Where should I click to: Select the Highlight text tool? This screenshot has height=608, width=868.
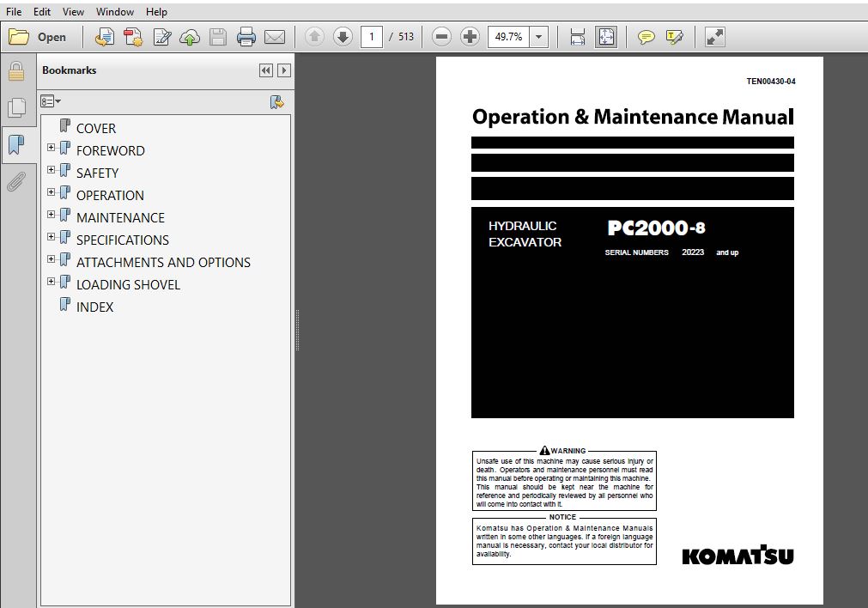[x=674, y=37]
